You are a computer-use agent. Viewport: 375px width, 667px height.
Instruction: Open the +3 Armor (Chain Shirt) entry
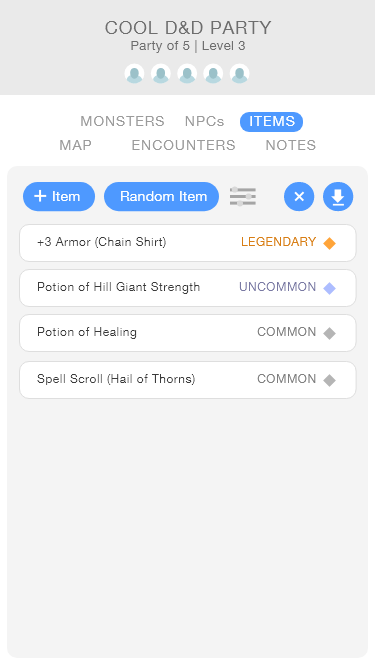(188, 243)
